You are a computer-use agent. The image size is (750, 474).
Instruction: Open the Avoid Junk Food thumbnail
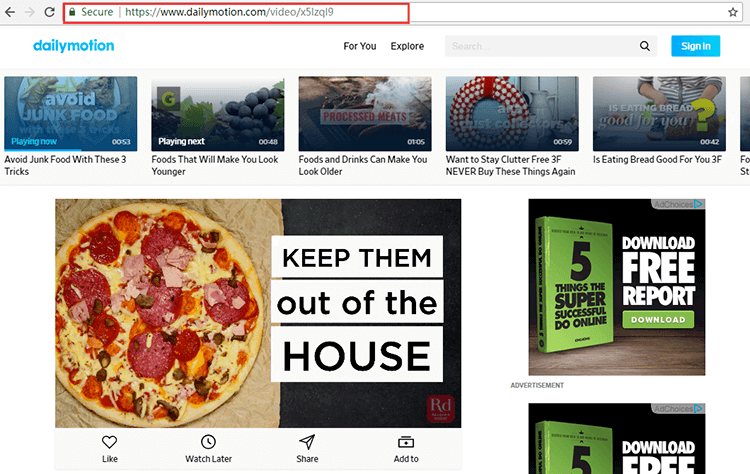coord(71,114)
